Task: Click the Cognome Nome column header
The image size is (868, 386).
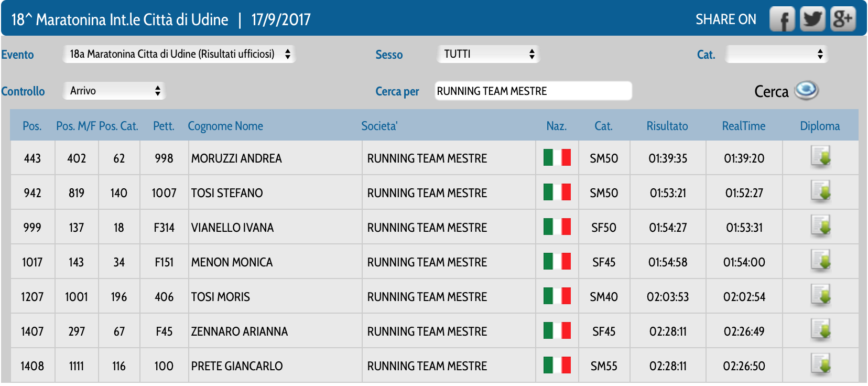Action: [225, 126]
